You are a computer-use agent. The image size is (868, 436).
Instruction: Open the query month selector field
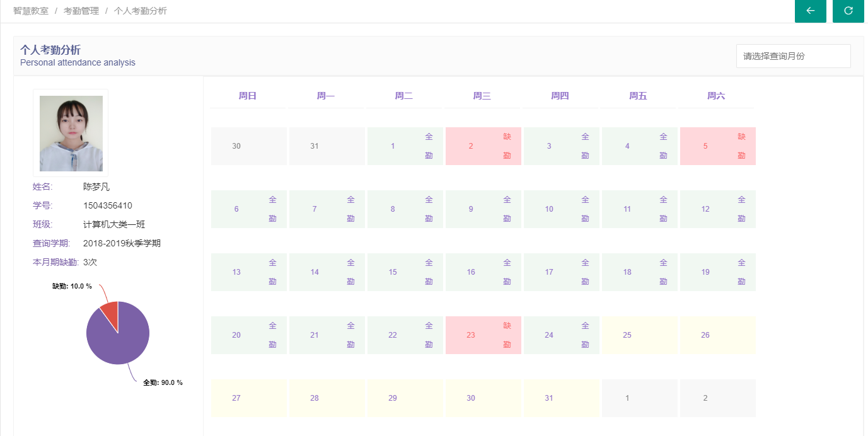794,56
